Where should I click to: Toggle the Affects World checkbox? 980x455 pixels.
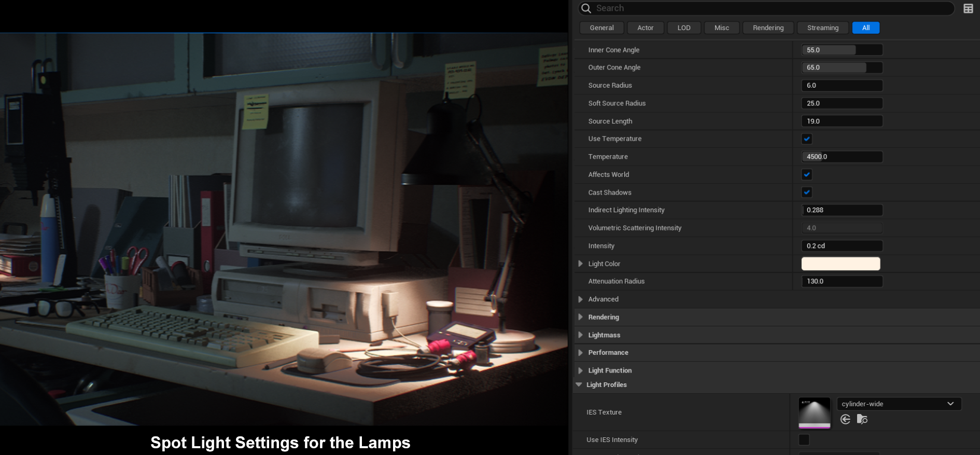click(807, 174)
